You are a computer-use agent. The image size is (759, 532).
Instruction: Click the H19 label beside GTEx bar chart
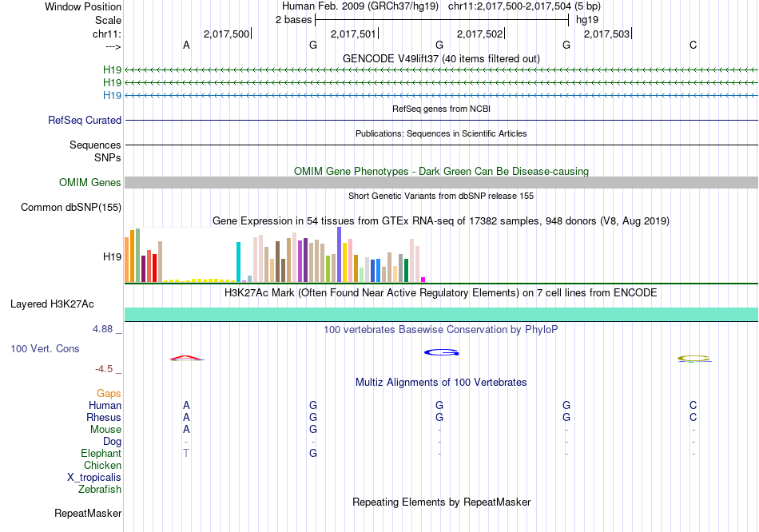point(112,256)
